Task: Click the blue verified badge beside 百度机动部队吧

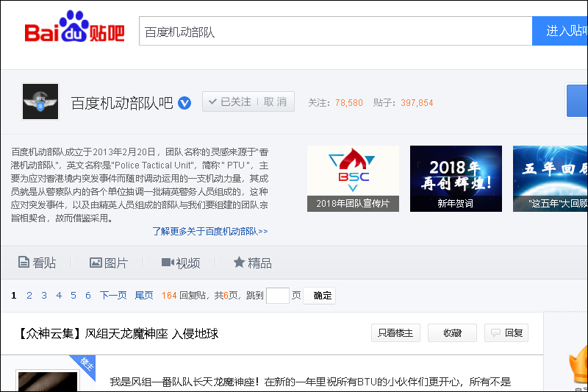Action: [x=184, y=102]
